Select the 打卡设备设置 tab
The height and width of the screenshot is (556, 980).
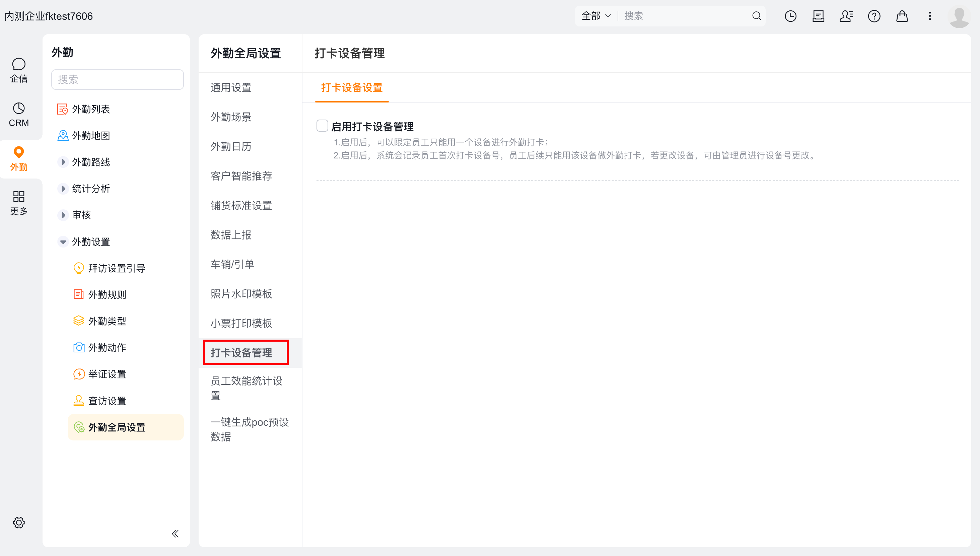[x=352, y=88]
